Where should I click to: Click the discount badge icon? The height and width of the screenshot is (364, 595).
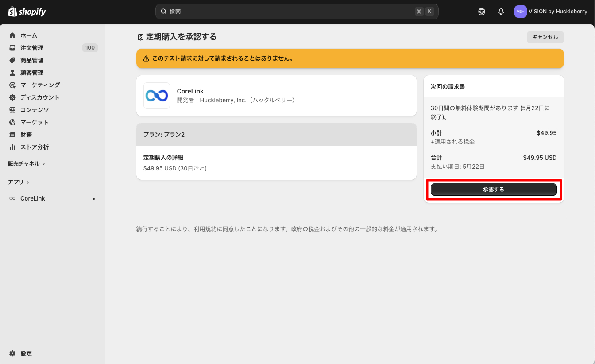pyautogui.click(x=12, y=97)
